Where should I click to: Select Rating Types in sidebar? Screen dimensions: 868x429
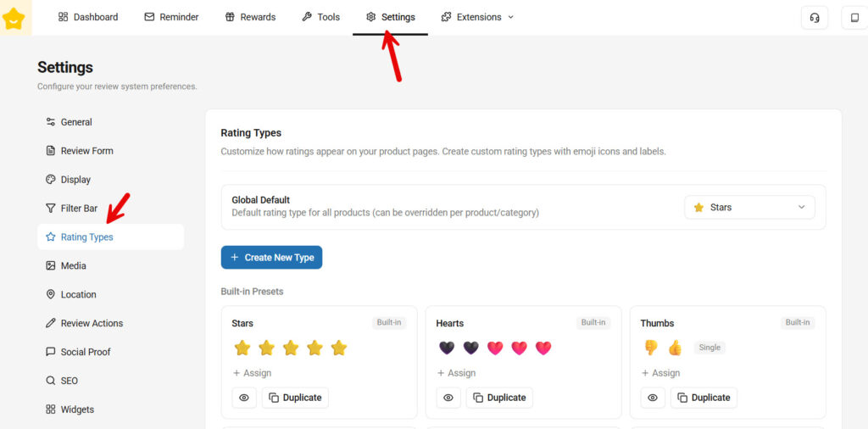pos(111,237)
